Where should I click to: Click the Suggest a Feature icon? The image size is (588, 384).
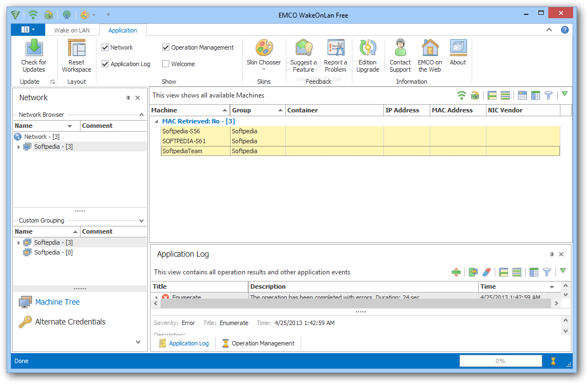(303, 48)
